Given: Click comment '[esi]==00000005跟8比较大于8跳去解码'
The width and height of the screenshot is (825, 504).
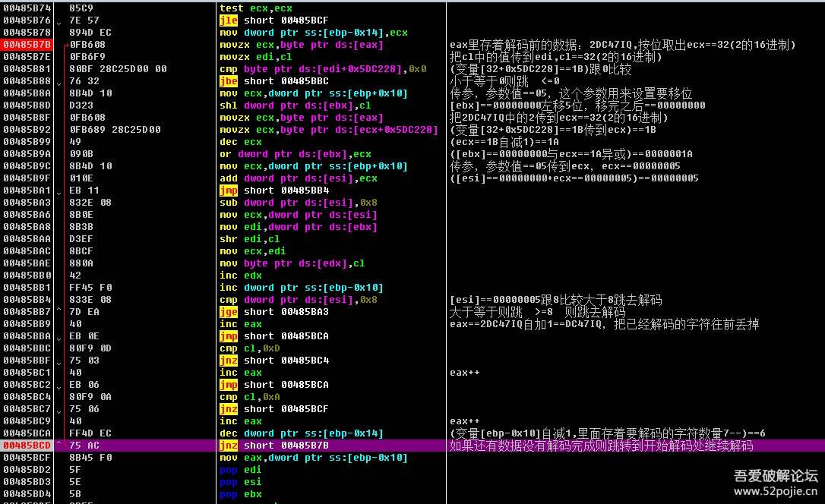Looking at the screenshot, I should point(555,300).
